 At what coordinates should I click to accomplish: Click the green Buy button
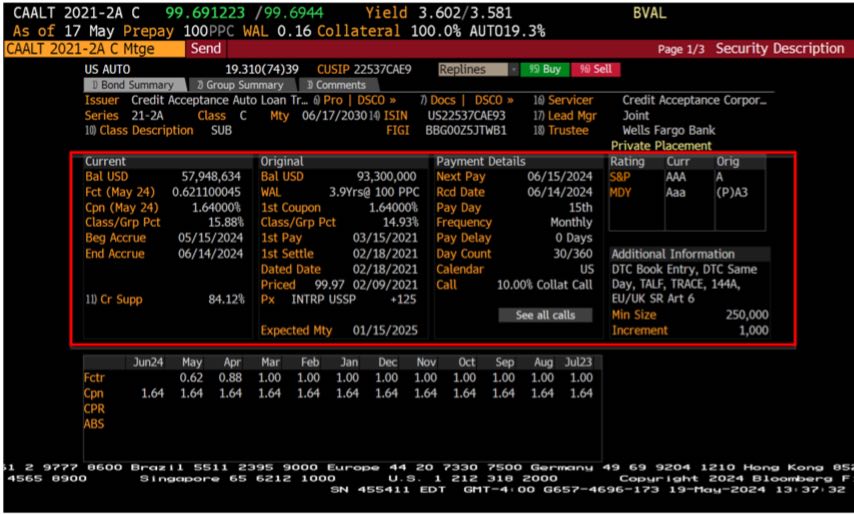pyautogui.click(x=545, y=70)
